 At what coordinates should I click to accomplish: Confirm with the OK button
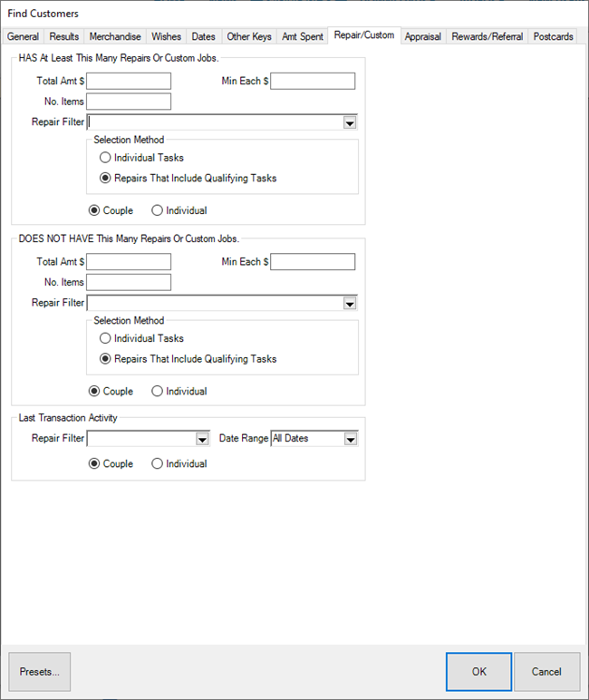coord(478,672)
